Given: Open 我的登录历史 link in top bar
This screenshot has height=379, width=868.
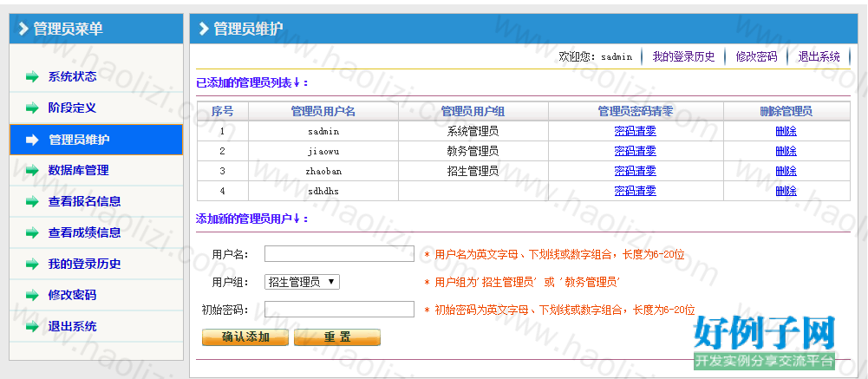Looking at the screenshot, I should (x=683, y=56).
